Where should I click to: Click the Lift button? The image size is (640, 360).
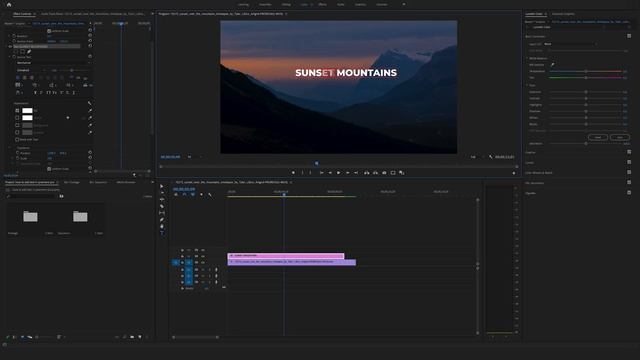[367, 173]
